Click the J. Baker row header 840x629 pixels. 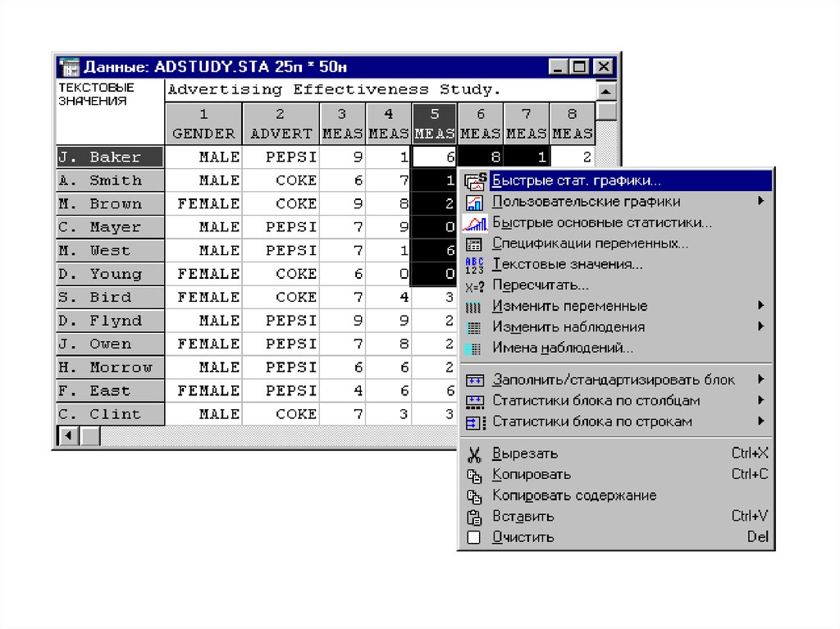[111, 157]
